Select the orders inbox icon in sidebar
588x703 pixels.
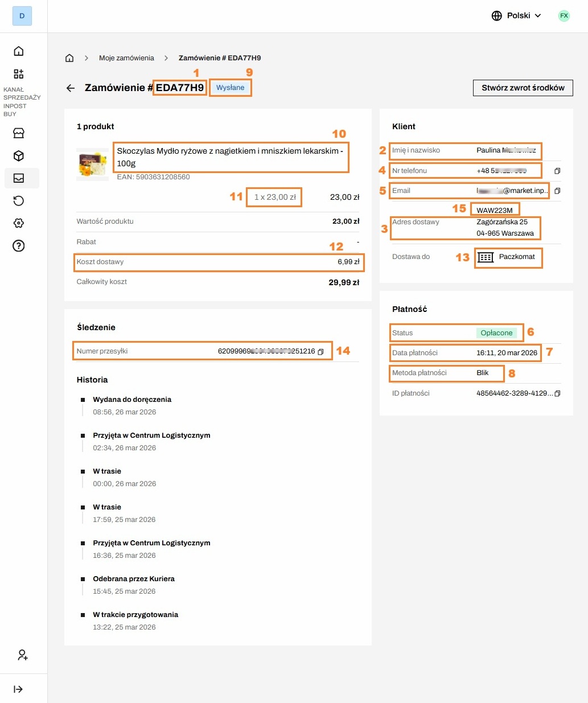coord(19,178)
